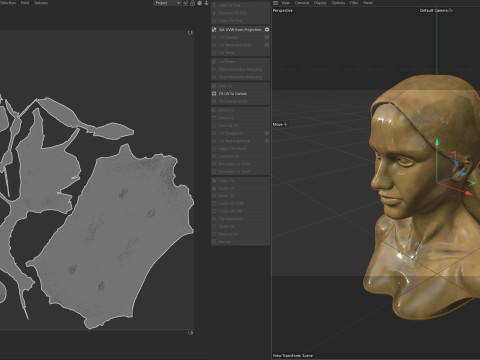Click the Clear UV Pins command
The image size is (480, 360).
point(241,21)
